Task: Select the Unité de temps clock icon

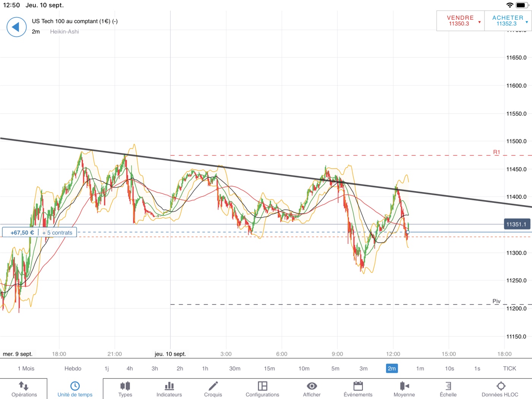Action: coord(75,386)
